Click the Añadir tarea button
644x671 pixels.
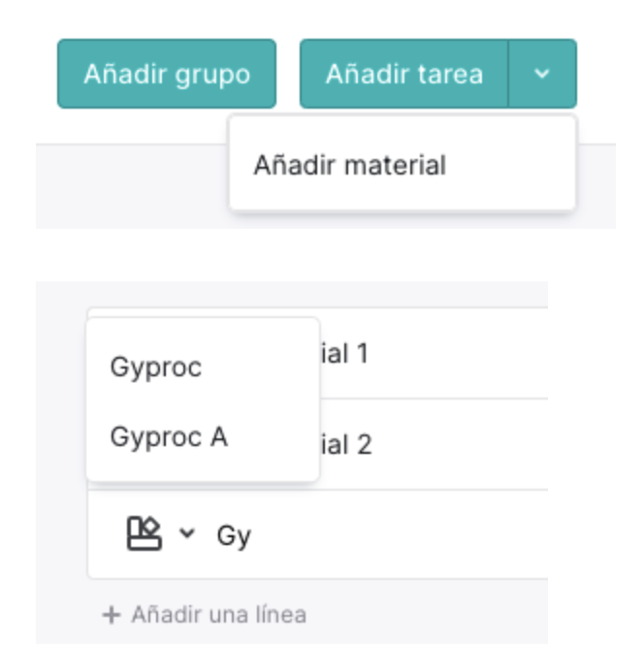coord(403,74)
